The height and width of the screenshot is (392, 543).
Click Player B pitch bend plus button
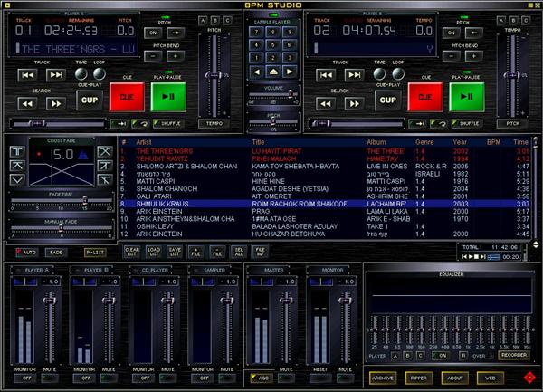click(x=473, y=56)
